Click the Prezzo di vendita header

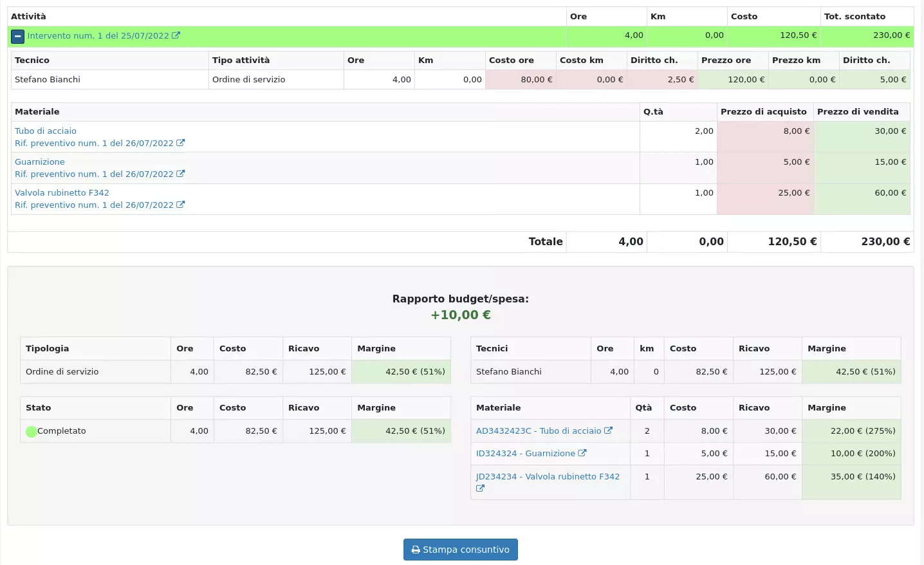pyautogui.click(x=862, y=112)
